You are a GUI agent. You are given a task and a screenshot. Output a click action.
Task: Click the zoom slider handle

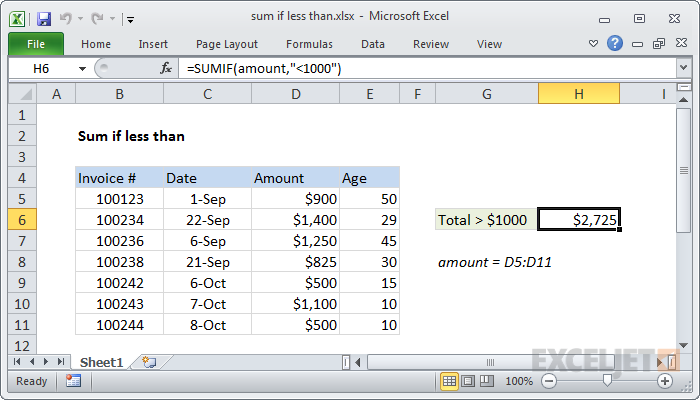coord(606,381)
